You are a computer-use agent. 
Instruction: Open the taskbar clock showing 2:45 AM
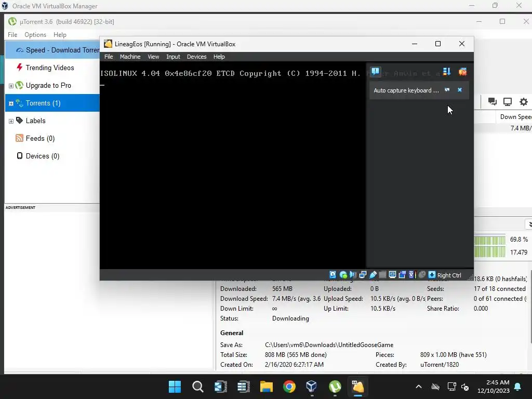[x=494, y=387]
